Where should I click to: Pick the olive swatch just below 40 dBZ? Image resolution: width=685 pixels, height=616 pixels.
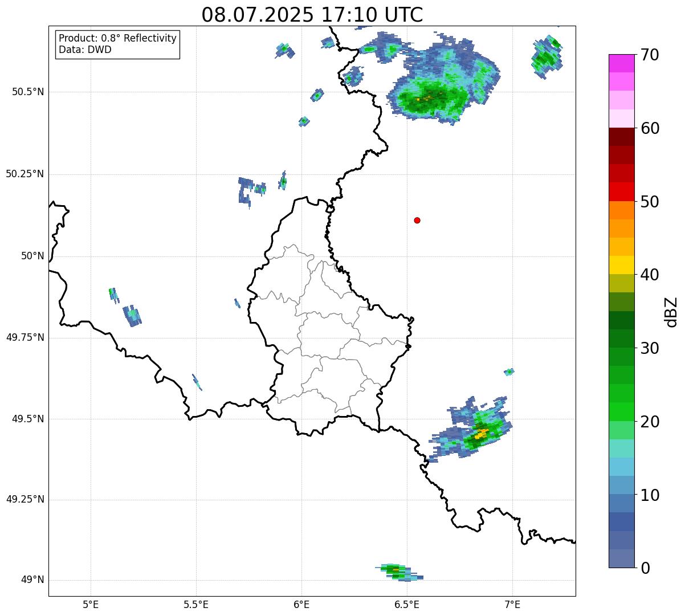[621, 283]
